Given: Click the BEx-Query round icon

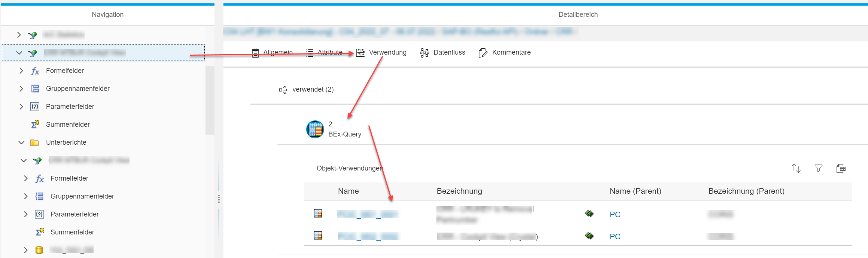Looking at the screenshot, I should [315, 129].
